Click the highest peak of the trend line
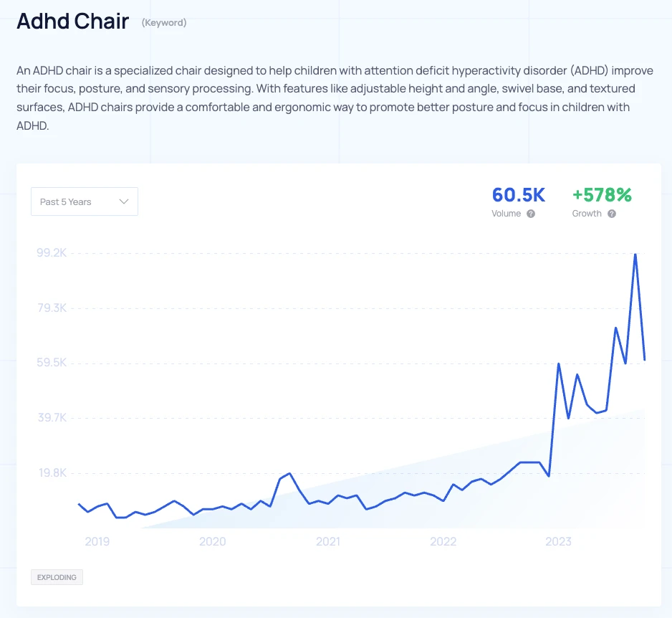The image size is (672, 618). (x=635, y=254)
